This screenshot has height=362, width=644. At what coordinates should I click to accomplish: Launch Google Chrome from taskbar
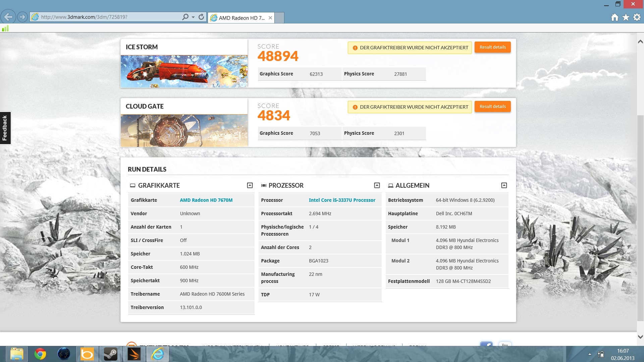point(40,354)
